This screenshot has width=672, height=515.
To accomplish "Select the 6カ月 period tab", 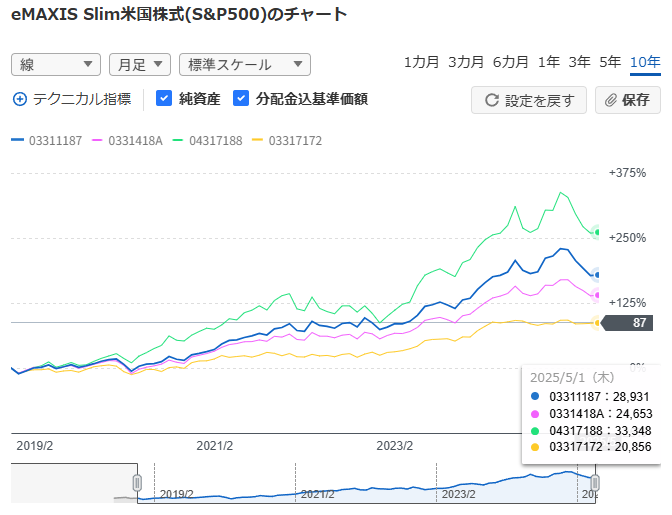I will coord(510,62).
